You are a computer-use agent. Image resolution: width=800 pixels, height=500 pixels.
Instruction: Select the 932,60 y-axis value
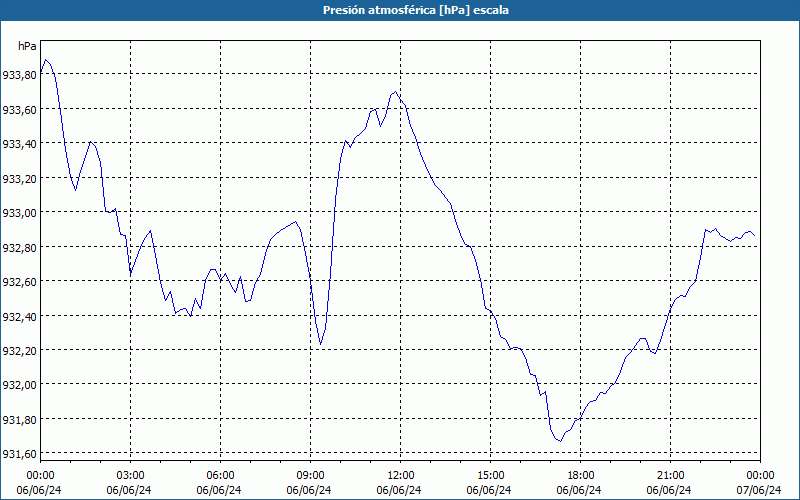pos(19,282)
